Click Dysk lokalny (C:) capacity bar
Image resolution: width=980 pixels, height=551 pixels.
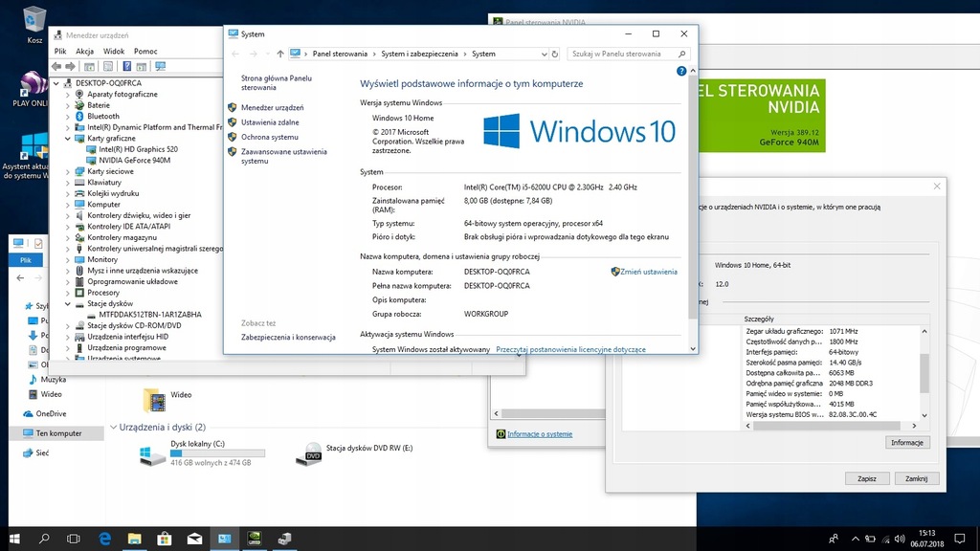217,453
